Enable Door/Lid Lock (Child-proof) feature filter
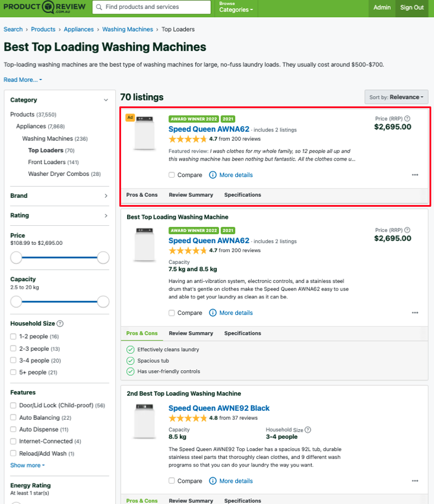Screen dimensions: 434x504 pyautogui.click(x=13, y=405)
